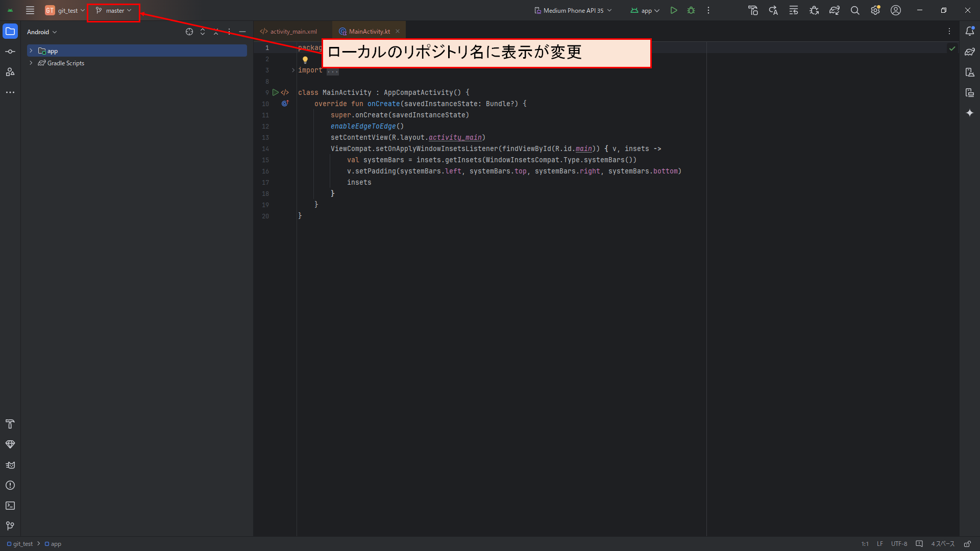Image resolution: width=980 pixels, height=551 pixels.
Task: Open the Device Manager icon in right sidebar
Action: [x=970, y=72]
